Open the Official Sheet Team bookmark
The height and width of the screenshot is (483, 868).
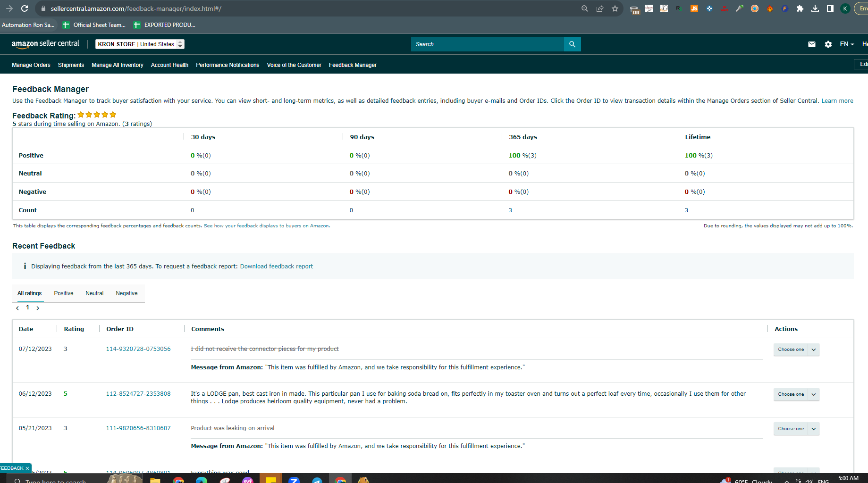(94, 25)
